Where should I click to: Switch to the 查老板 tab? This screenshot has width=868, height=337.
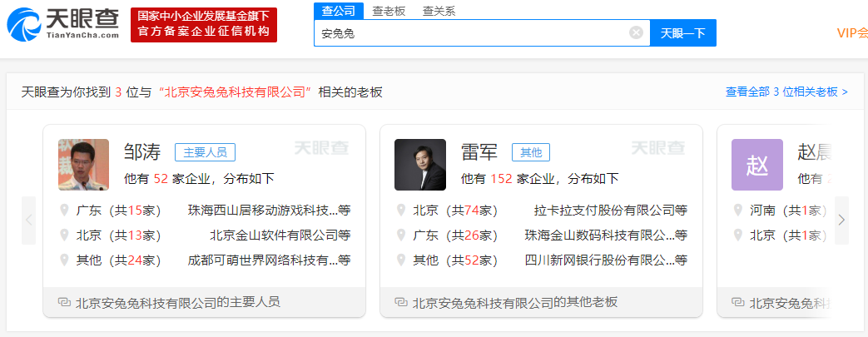[389, 11]
